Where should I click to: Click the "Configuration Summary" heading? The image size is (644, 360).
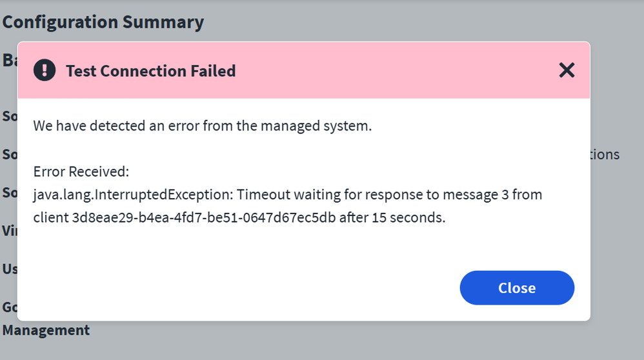point(103,22)
